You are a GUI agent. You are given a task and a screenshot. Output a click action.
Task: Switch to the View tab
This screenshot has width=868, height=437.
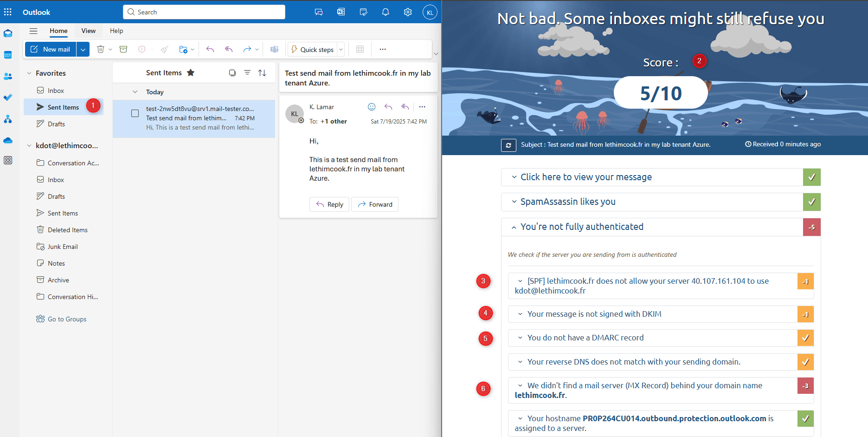tap(88, 31)
